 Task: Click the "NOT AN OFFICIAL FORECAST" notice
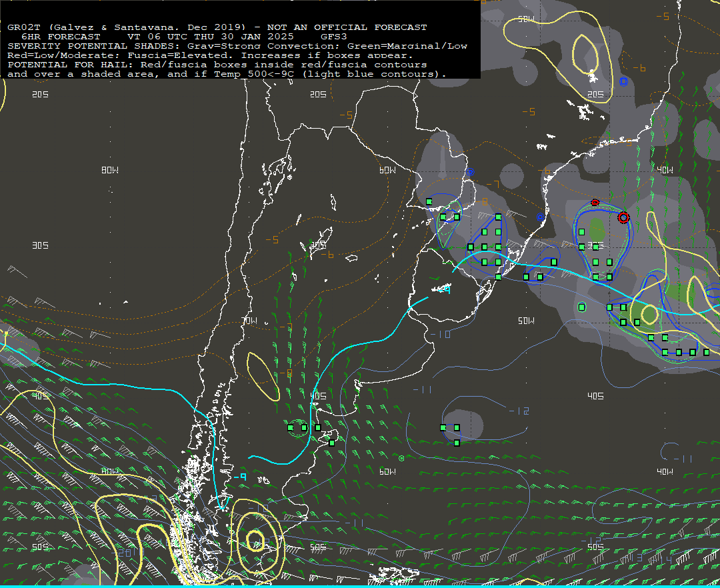tap(347, 27)
